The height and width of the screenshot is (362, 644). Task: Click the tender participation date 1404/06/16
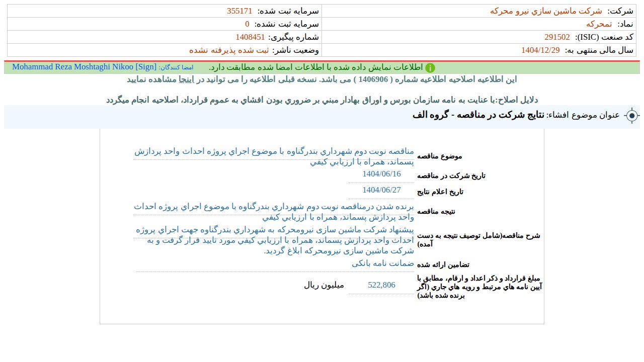381,174
